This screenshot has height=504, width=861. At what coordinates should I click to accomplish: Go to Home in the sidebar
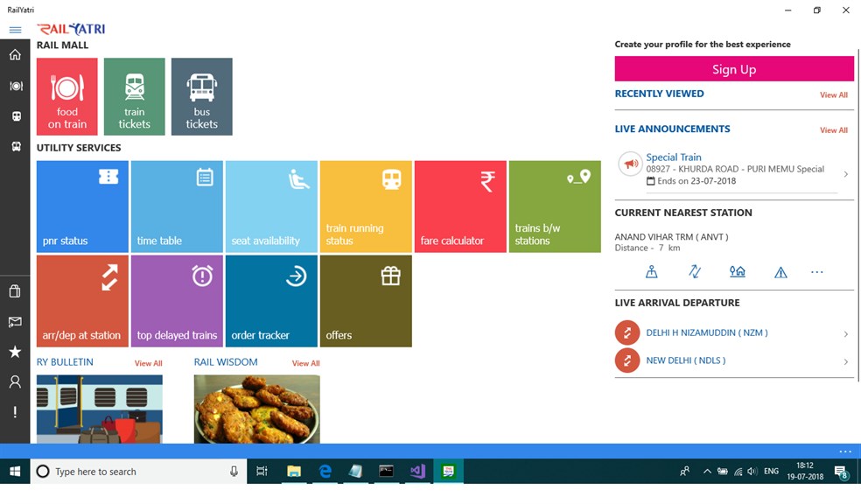tap(16, 55)
